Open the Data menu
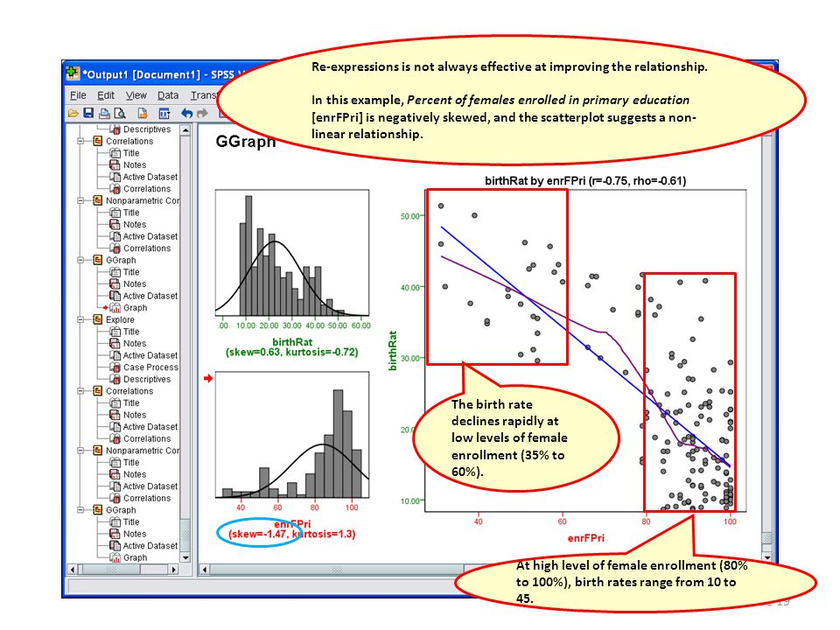This screenshot has height=630, width=840. click(168, 95)
